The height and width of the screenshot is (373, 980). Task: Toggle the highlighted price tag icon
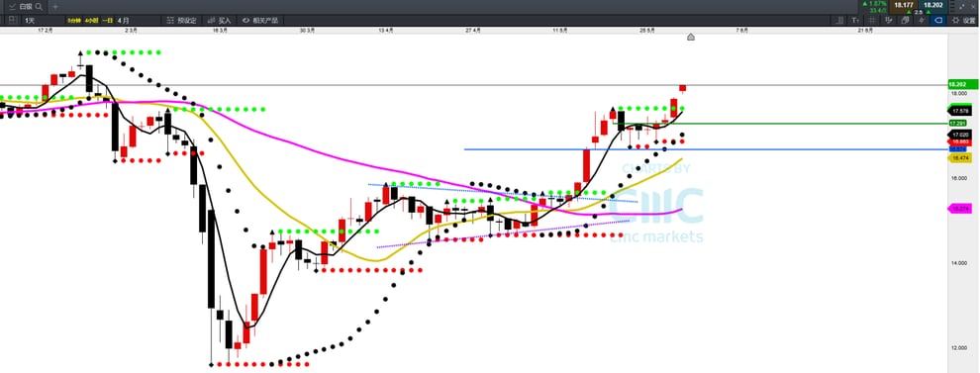coord(938,20)
